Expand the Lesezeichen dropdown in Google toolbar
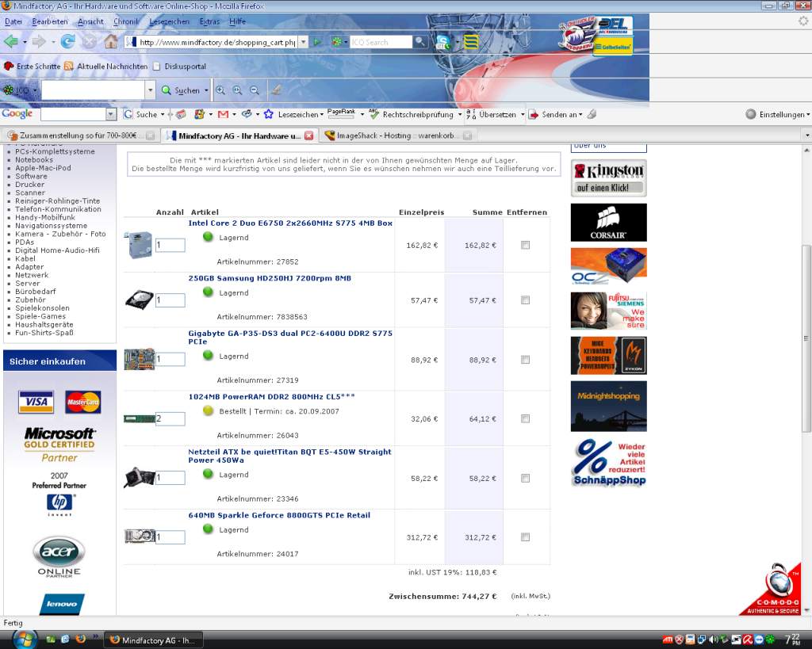The width and height of the screenshot is (812, 649). [x=322, y=115]
